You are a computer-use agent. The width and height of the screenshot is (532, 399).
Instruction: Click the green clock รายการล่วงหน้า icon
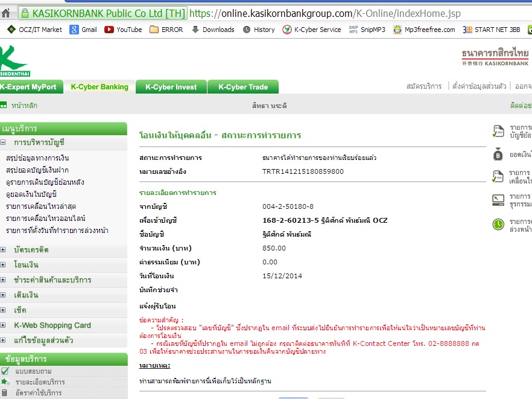point(498,225)
